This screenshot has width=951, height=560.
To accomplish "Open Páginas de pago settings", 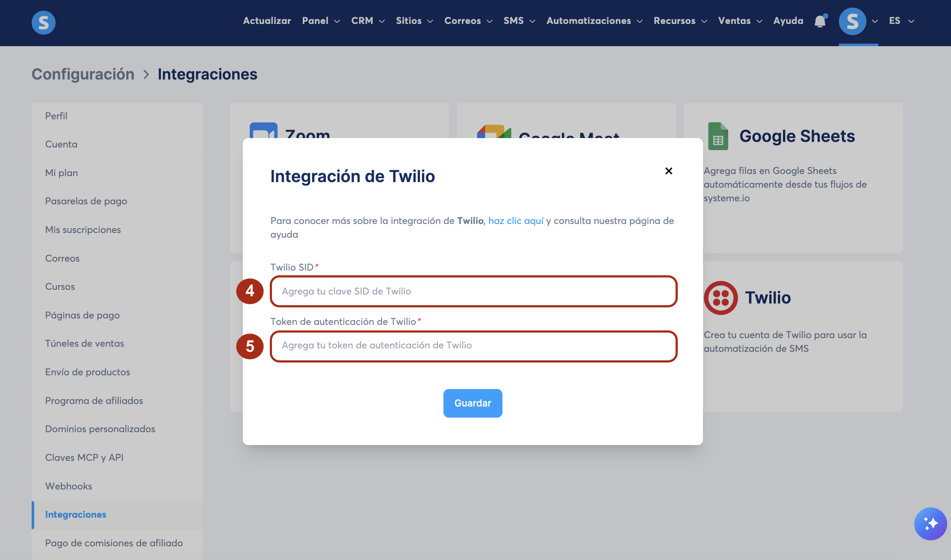I will point(117,315).
